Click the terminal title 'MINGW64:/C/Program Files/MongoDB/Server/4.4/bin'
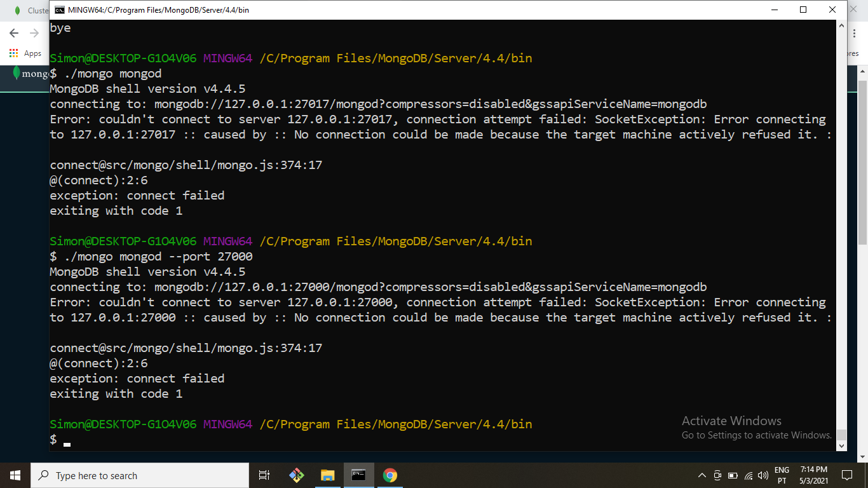Screen dimensions: 868x488 [158, 10]
